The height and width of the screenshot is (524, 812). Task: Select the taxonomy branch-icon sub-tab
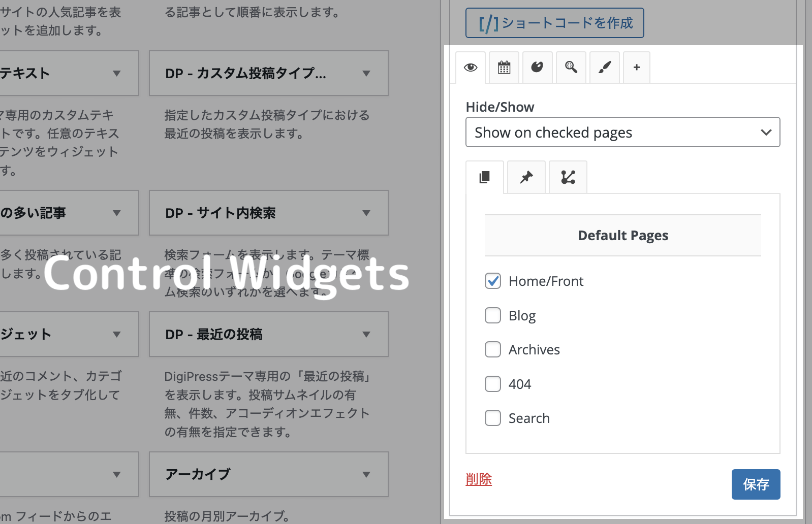pyautogui.click(x=568, y=177)
